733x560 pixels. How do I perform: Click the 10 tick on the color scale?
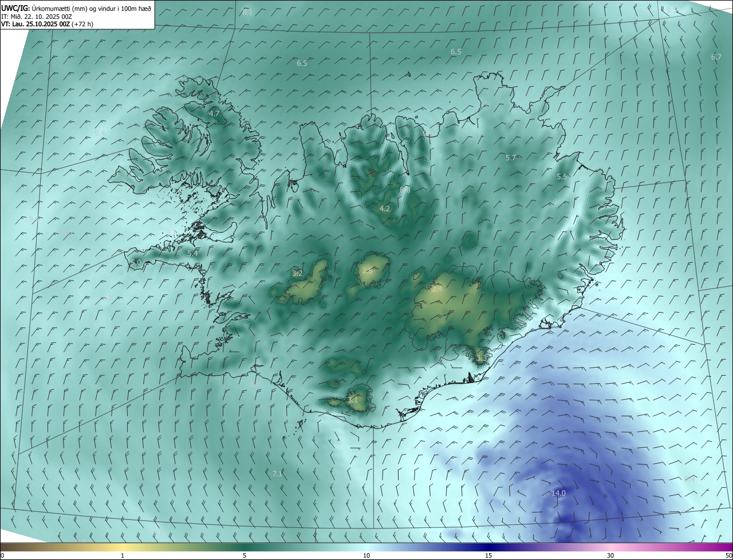tap(366, 556)
